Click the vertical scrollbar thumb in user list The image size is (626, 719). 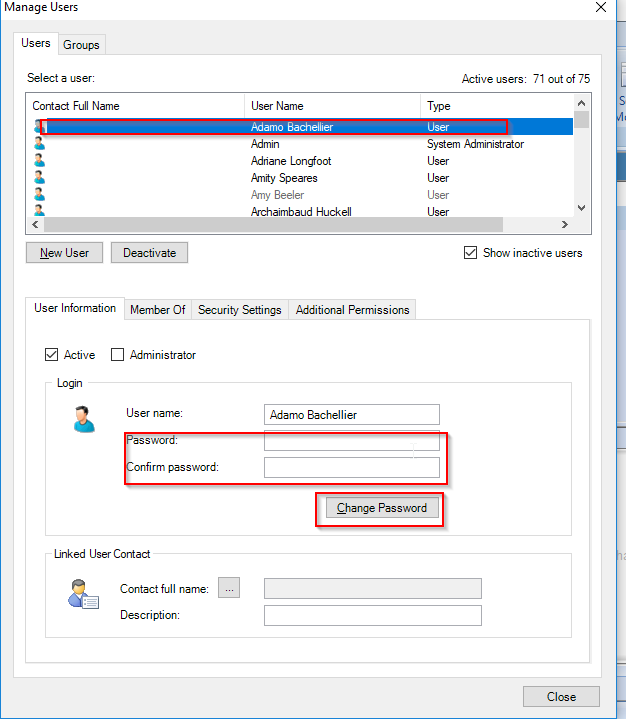click(582, 119)
